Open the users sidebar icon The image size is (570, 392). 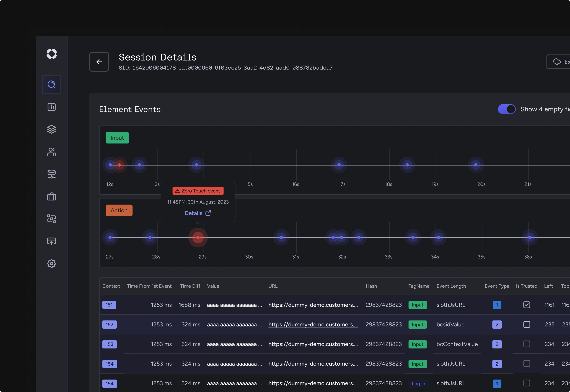click(51, 152)
